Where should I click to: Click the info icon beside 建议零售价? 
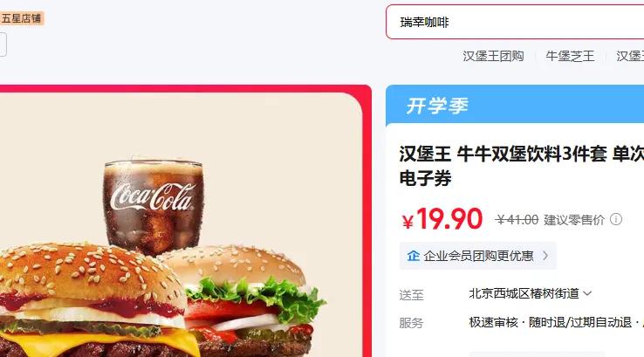[x=616, y=219]
